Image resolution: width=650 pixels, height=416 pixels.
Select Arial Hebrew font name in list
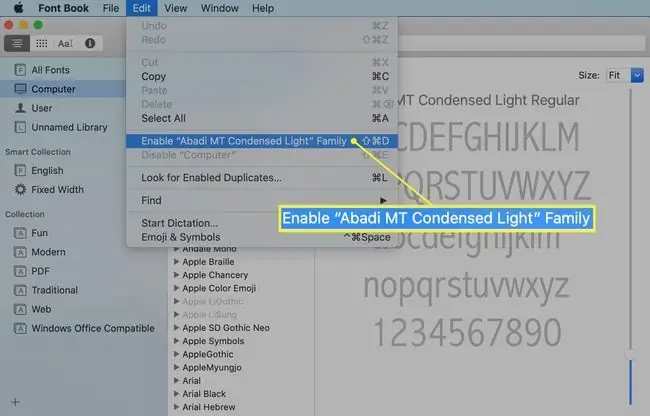[x=209, y=407]
